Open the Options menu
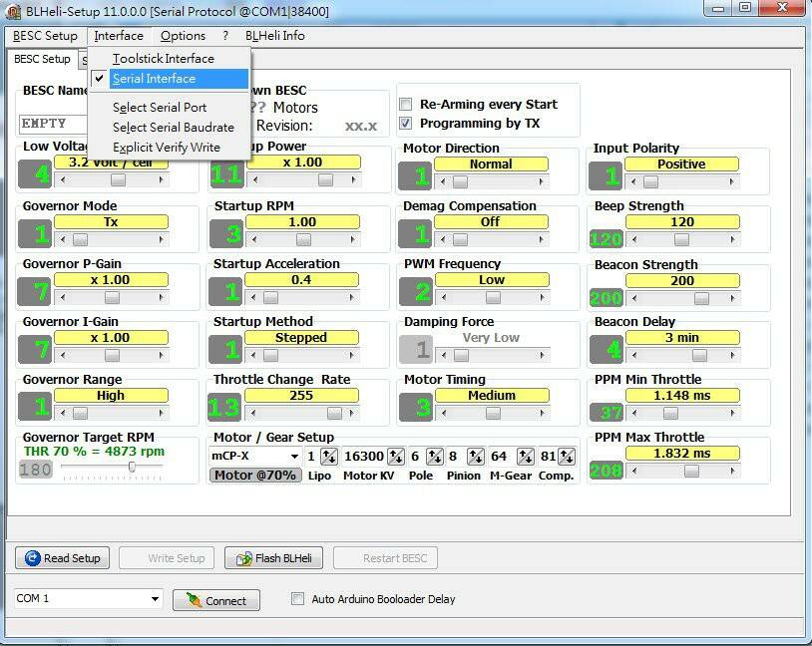This screenshot has width=812, height=646. 183,36
